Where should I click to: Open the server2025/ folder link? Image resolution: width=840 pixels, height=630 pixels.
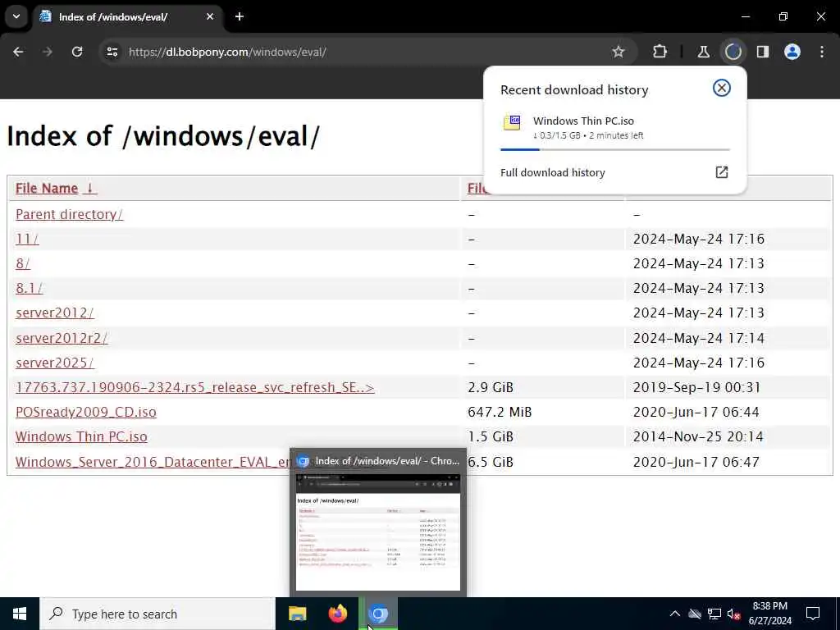click(55, 363)
